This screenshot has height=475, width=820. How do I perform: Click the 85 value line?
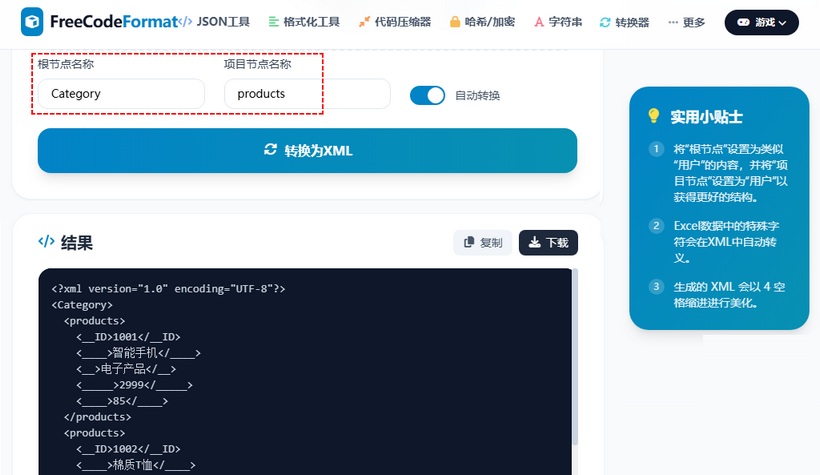point(122,401)
